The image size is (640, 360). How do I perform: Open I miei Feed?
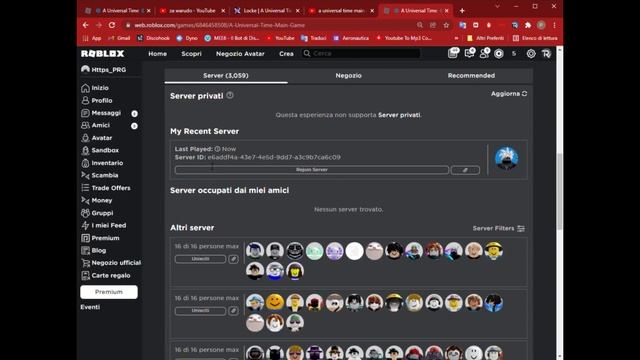[104, 225]
